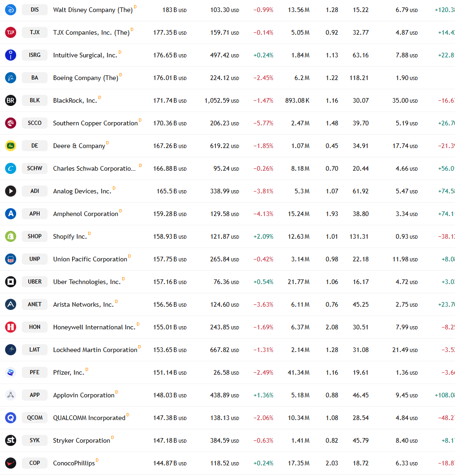This screenshot has width=455, height=476.
Task: Click the Arista Networks logo icon
Action: point(11,304)
